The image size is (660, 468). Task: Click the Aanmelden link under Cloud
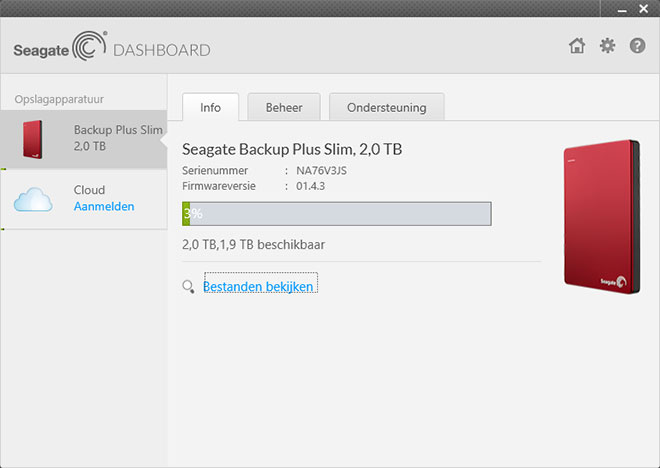coord(104,206)
